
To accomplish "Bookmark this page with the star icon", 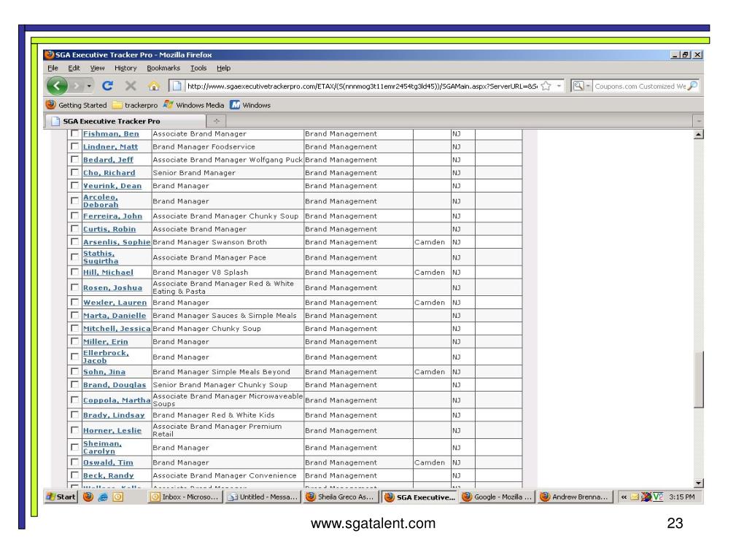I will click(x=546, y=86).
